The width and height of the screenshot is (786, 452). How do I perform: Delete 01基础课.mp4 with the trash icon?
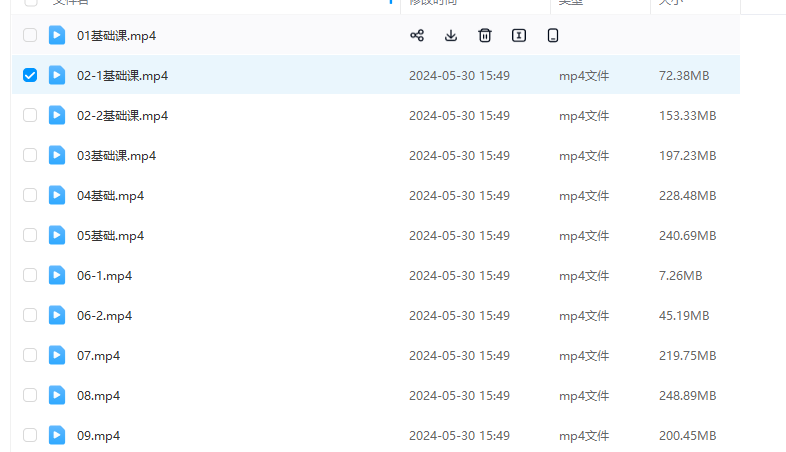pos(485,36)
